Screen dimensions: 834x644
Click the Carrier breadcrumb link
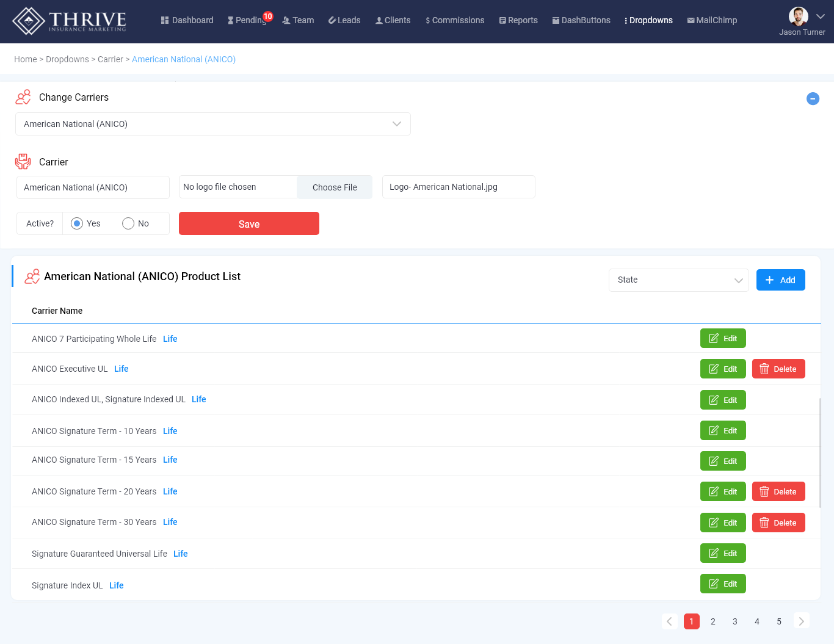point(111,59)
